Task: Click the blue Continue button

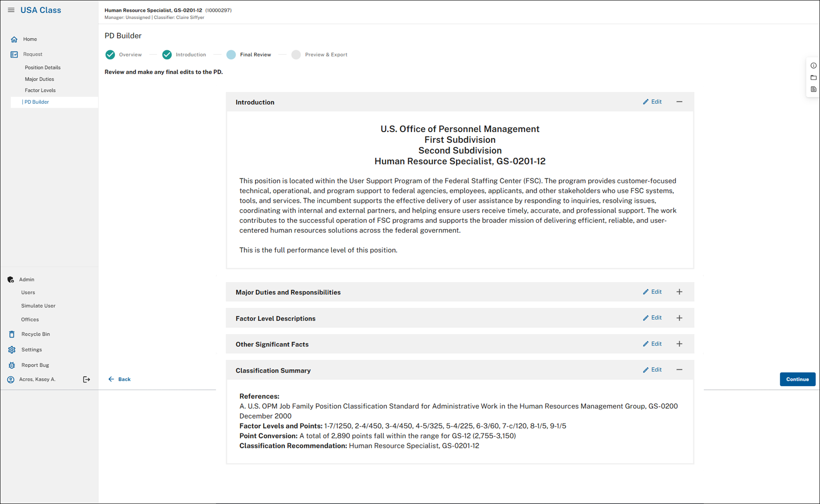Action: (x=798, y=379)
